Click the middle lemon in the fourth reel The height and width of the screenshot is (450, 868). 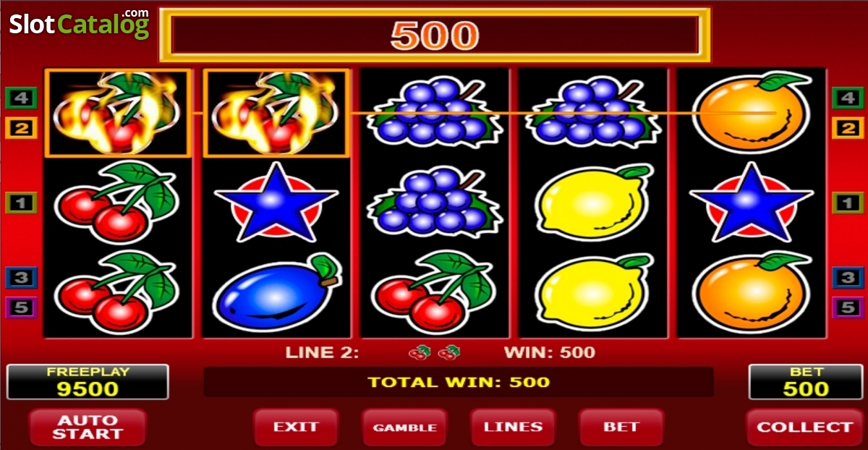click(x=593, y=202)
